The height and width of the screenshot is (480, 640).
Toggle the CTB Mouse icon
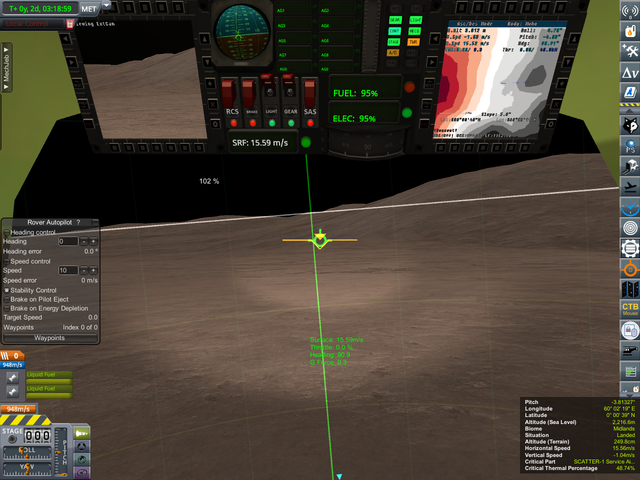click(x=630, y=309)
